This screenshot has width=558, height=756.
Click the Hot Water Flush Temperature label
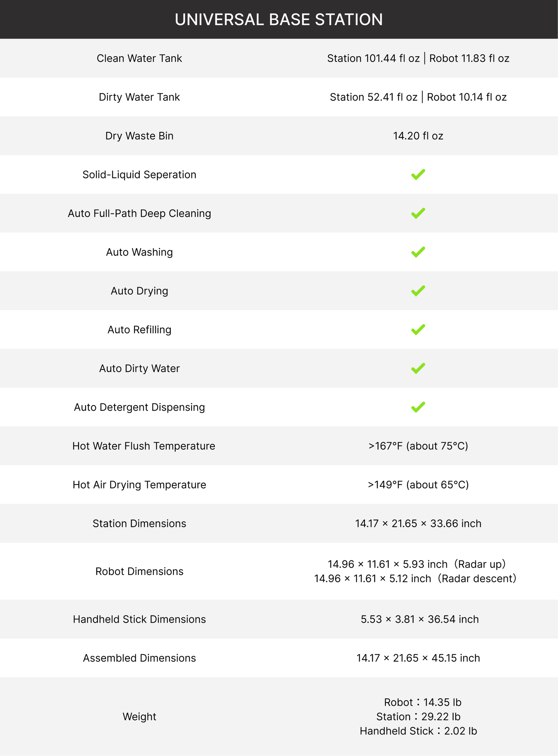pos(144,446)
